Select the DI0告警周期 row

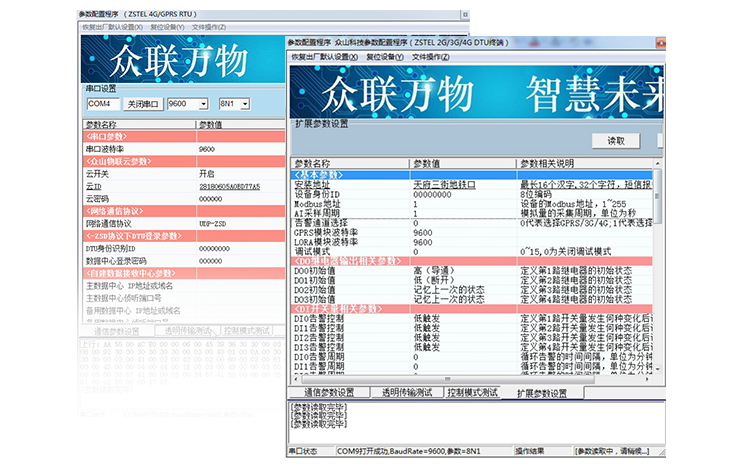[471, 357]
